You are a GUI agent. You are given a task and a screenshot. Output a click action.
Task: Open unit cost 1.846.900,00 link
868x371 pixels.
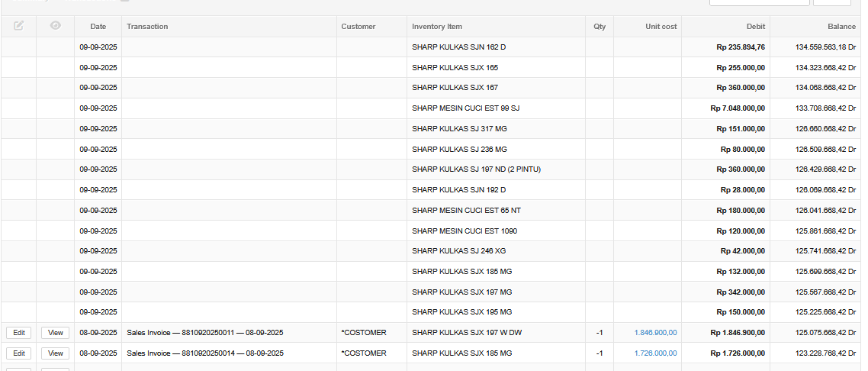pos(655,333)
